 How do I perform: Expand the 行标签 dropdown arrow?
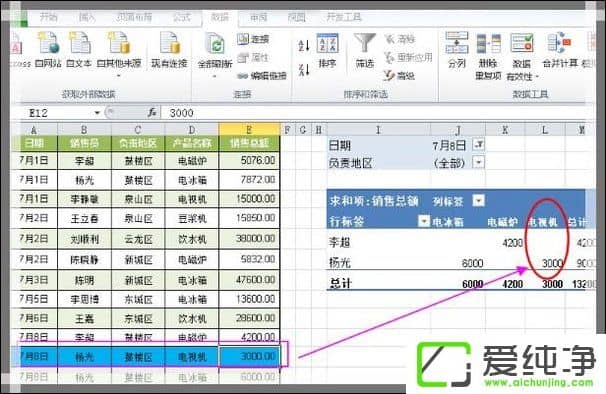(x=424, y=221)
